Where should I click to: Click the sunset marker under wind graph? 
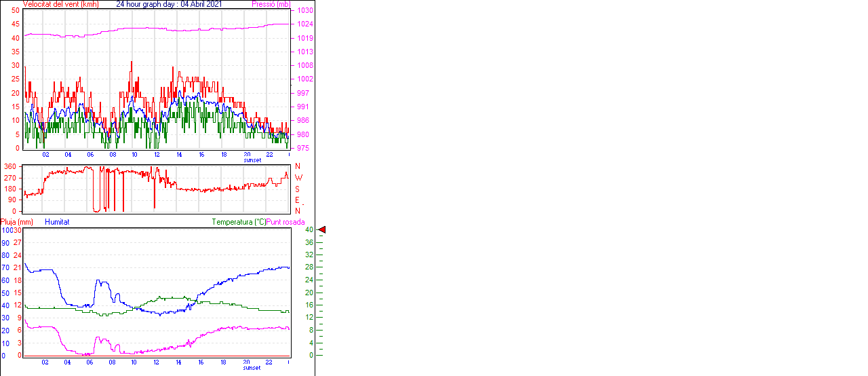pyautogui.click(x=252, y=159)
